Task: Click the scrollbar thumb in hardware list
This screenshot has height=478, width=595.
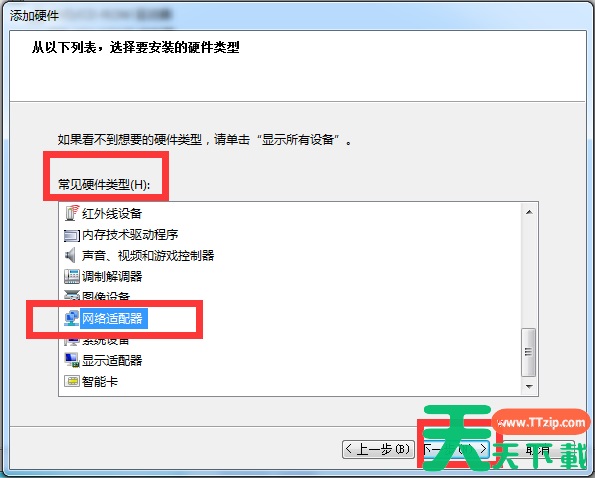Action: (x=529, y=352)
